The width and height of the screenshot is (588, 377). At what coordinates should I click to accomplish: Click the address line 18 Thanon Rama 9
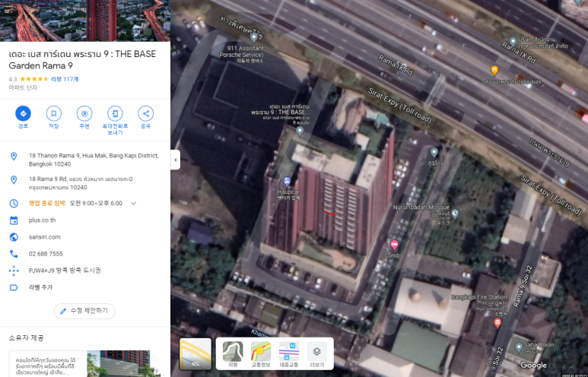[x=94, y=160]
